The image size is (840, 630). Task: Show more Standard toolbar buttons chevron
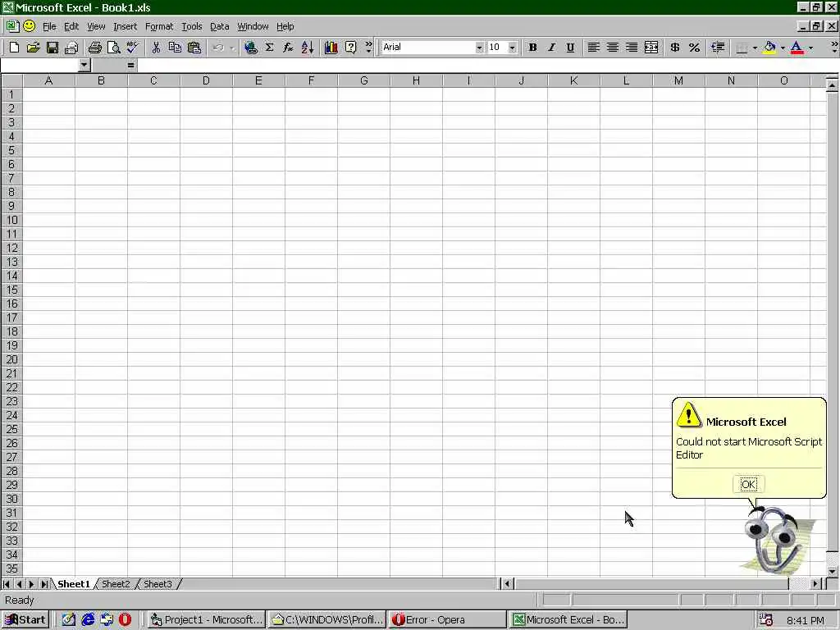coord(368,47)
